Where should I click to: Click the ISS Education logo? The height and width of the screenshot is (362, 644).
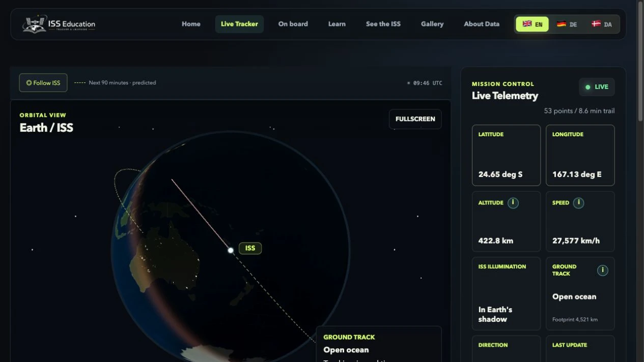click(59, 24)
